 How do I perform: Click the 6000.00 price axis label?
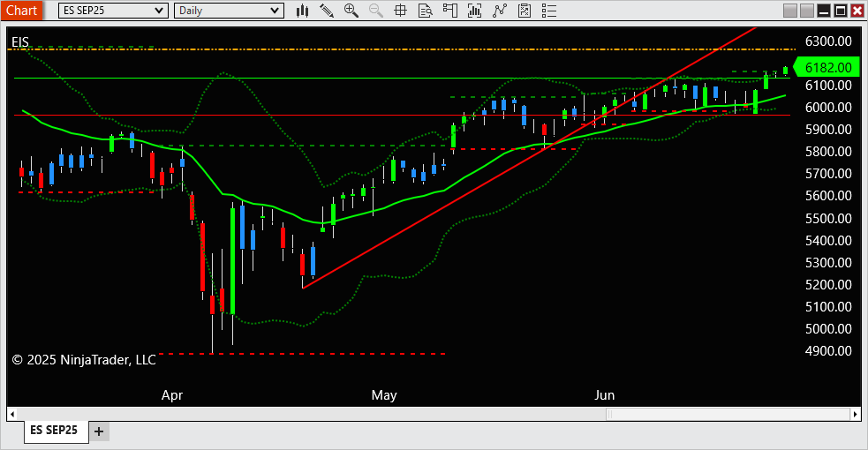(828, 108)
